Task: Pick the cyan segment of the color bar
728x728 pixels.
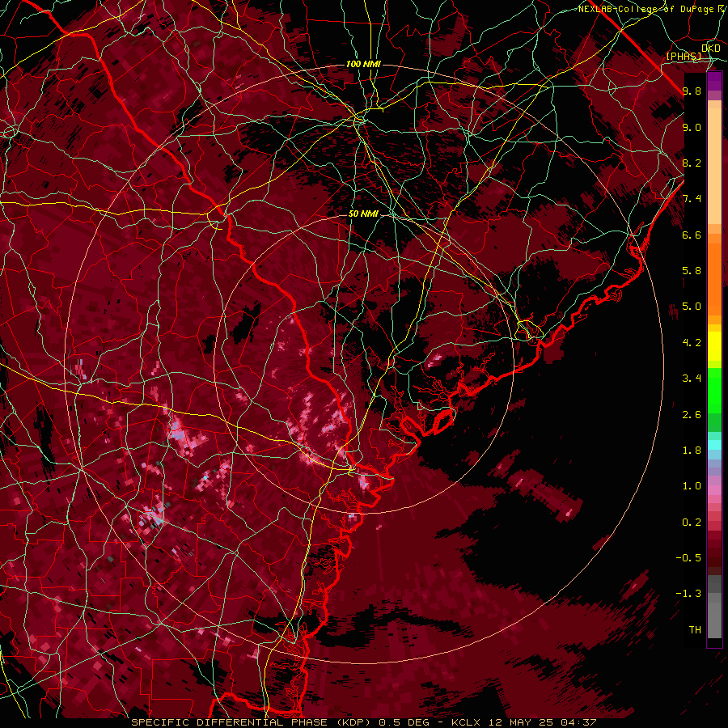Action: [714, 445]
